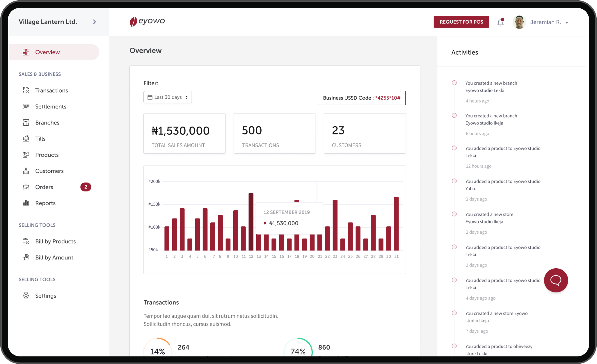The height and width of the screenshot is (364, 597).
Task: Click the Transactions sidebar icon
Action: (26, 90)
